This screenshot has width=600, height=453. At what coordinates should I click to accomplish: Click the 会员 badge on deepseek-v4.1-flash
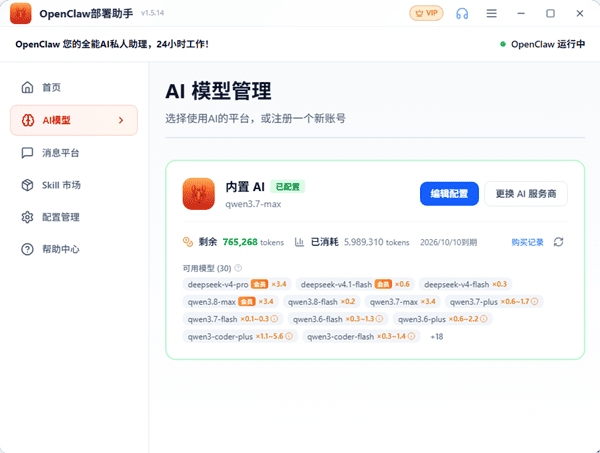tap(383, 284)
